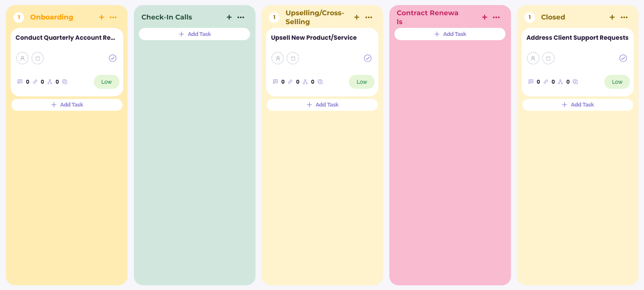The height and width of the screenshot is (290, 644).
Task: Mark Upsell New Product/Service task complete
Action: [x=367, y=58]
